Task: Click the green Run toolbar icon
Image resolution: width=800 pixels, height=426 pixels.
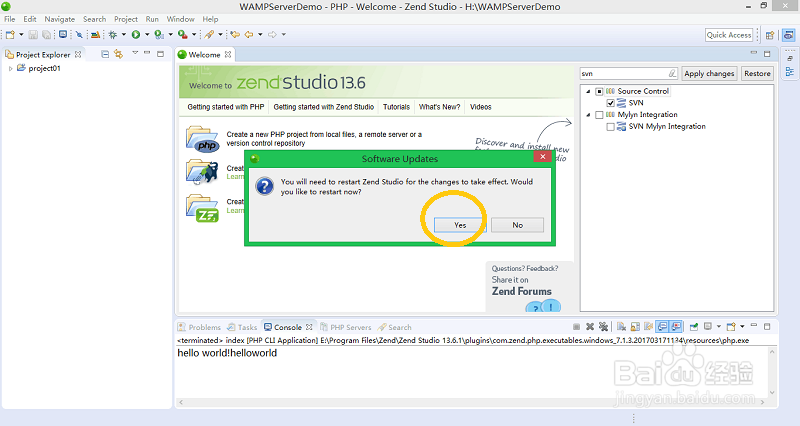Action: (136, 35)
